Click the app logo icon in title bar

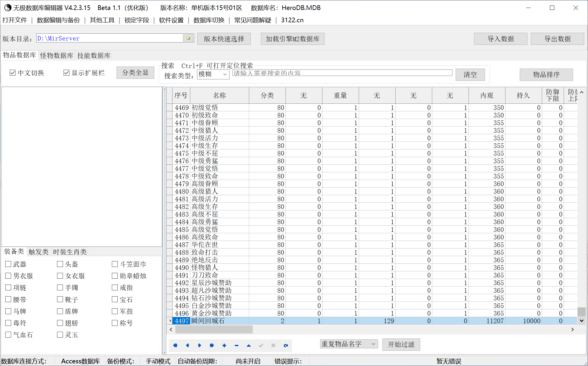click(x=8, y=8)
